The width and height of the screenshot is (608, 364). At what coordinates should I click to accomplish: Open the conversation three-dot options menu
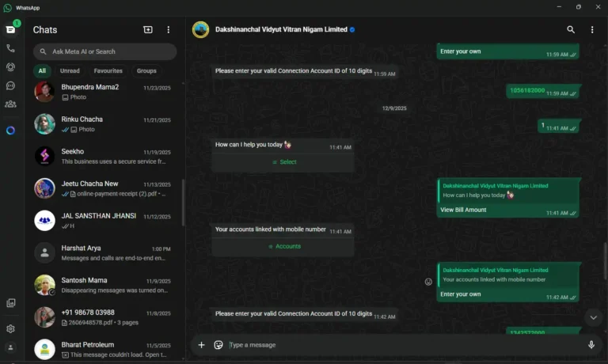[592, 30]
